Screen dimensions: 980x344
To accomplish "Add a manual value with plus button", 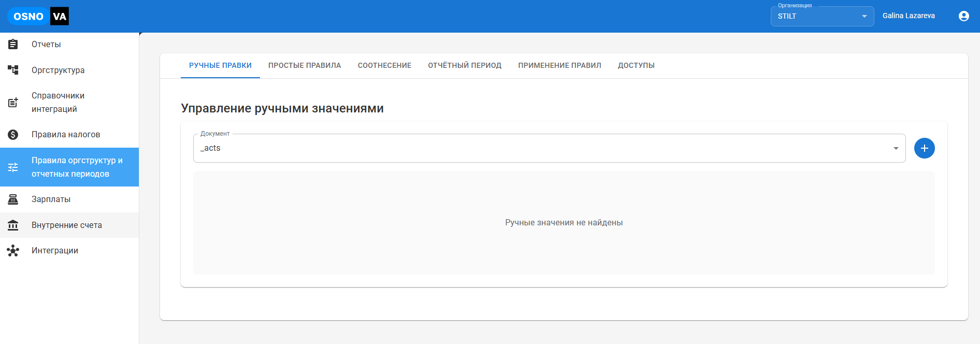I will tap(925, 148).
